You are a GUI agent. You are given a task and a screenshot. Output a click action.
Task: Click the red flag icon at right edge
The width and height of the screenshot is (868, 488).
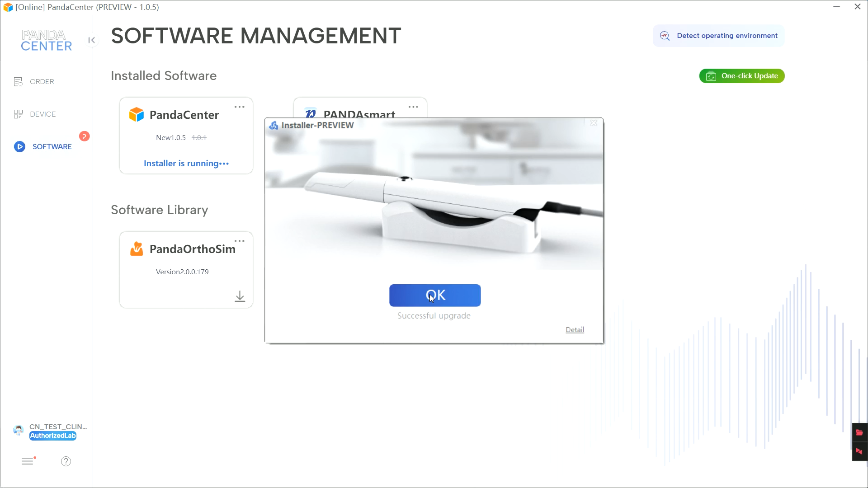point(859,451)
